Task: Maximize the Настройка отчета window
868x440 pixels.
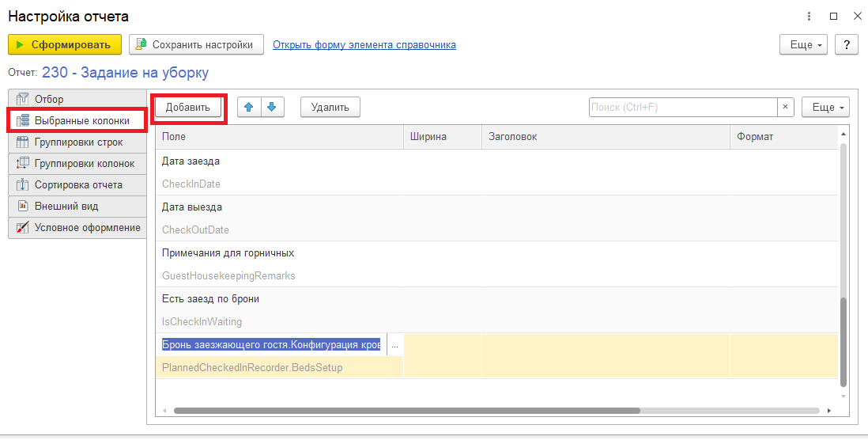Action: (x=834, y=17)
